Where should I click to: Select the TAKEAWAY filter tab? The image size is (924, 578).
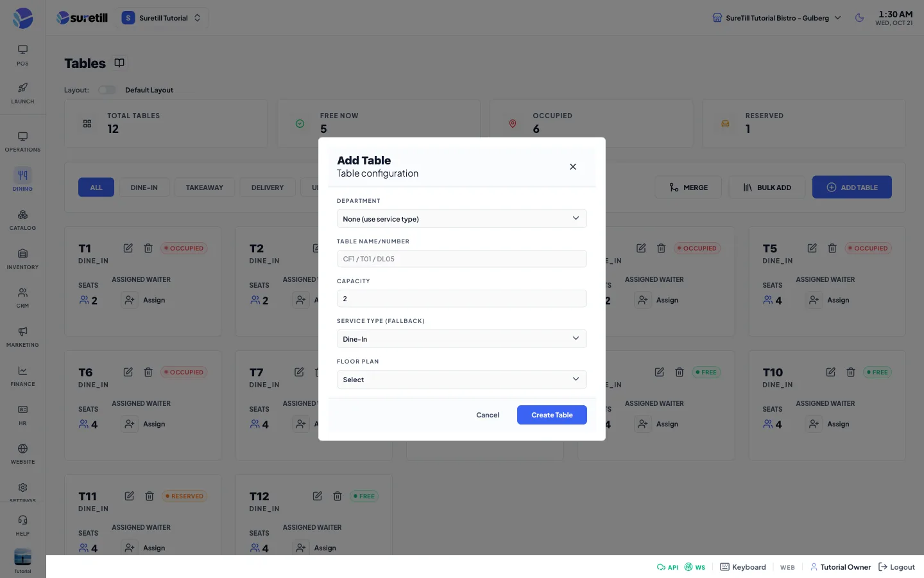coord(205,188)
